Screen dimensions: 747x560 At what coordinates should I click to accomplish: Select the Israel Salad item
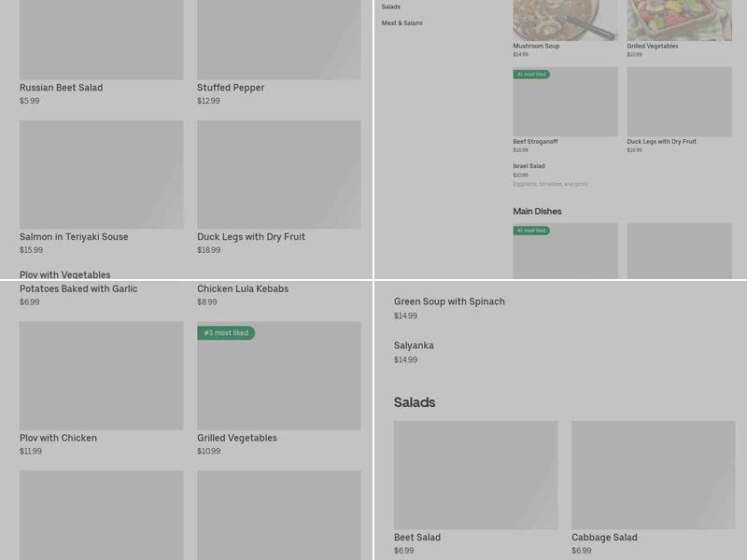[529, 166]
